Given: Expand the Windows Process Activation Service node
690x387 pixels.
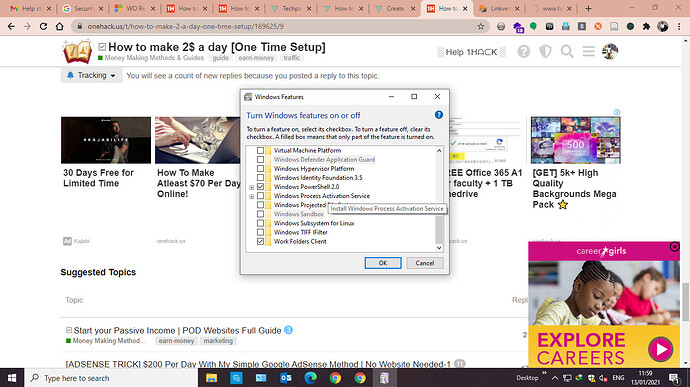Looking at the screenshot, I should 252,196.
